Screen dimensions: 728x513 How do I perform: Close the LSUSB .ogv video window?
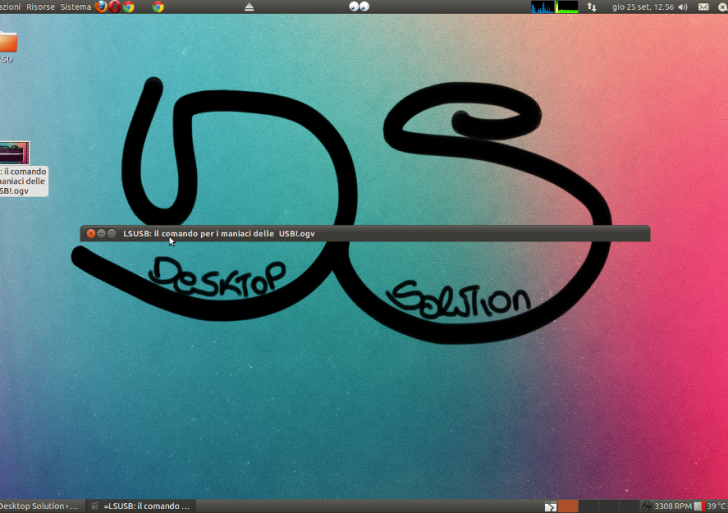click(91, 234)
